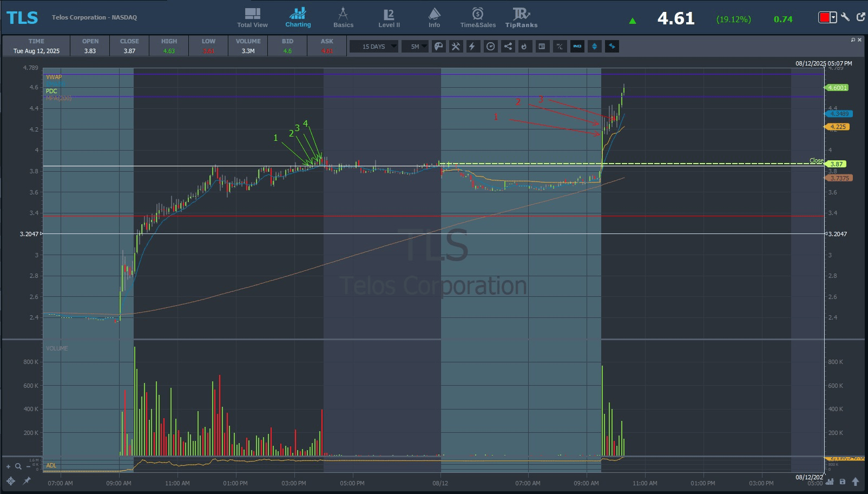Click the 4.61 last price value

[676, 18]
